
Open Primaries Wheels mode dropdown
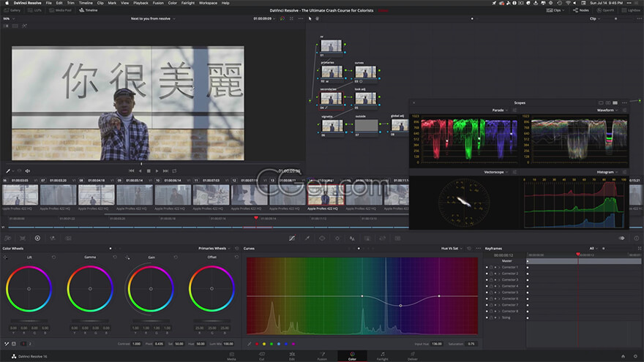[x=214, y=249]
